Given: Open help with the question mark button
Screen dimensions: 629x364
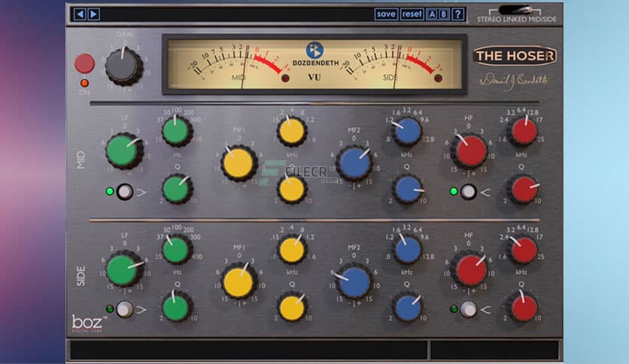Looking at the screenshot, I should pos(457,14).
